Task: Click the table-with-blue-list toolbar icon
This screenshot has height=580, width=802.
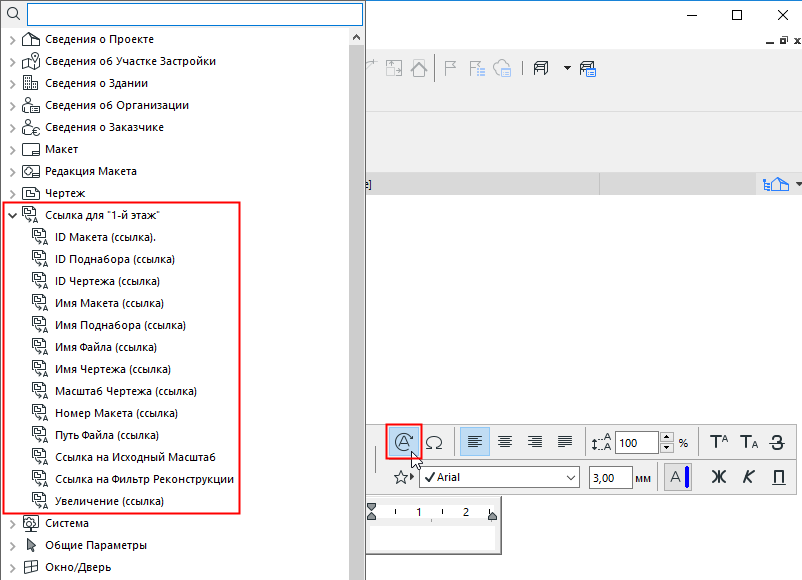Action: tap(588, 69)
